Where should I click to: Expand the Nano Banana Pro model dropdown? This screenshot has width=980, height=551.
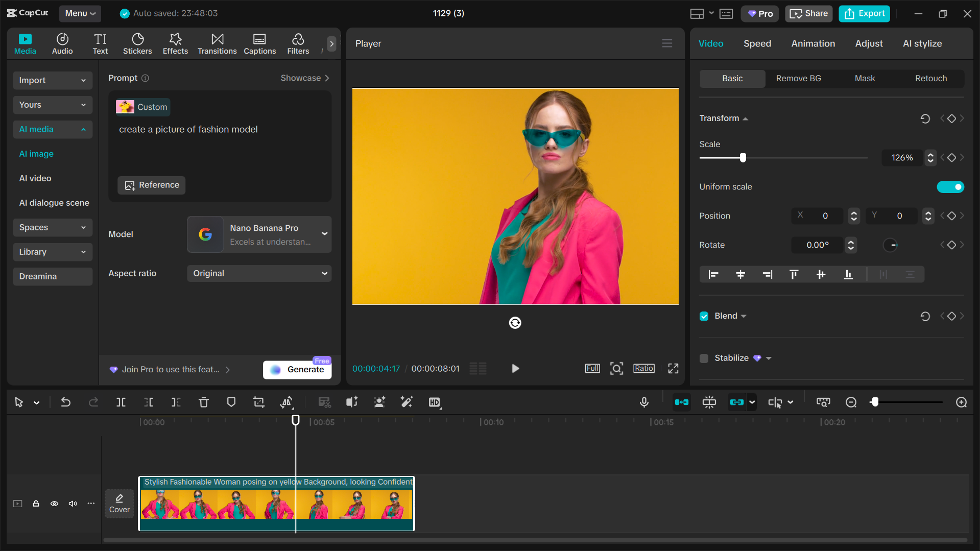coord(259,234)
